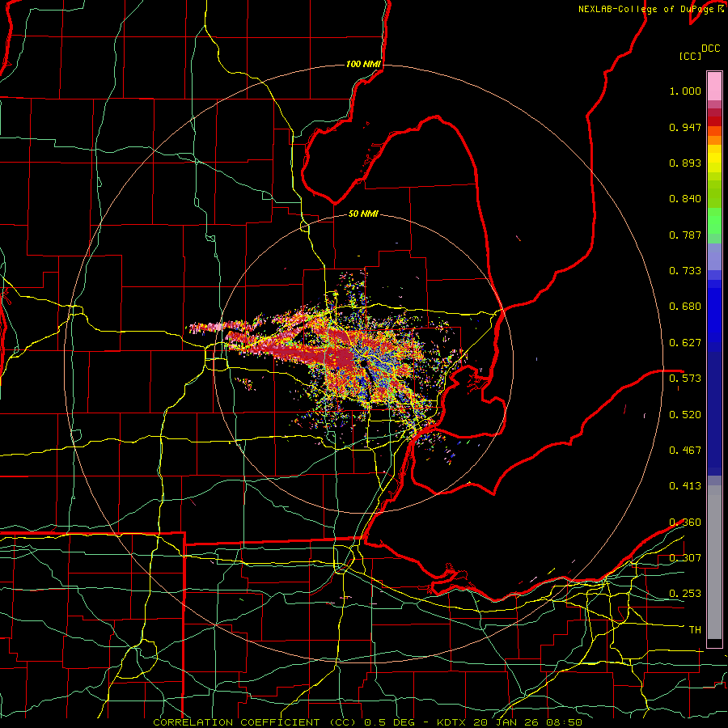Image resolution: width=728 pixels, height=728 pixels.
Task: Select the 0.947 scale value
Action: pyautogui.click(x=685, y=127)
